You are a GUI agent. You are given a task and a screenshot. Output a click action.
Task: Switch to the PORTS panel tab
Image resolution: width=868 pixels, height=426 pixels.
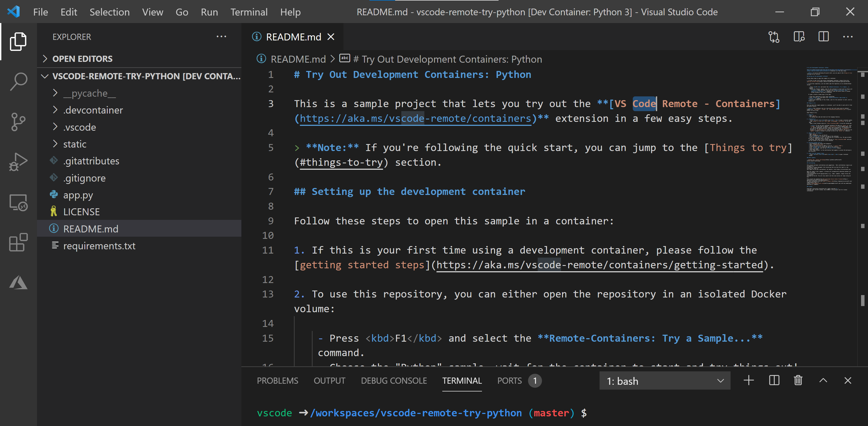(x=509, y=380)
